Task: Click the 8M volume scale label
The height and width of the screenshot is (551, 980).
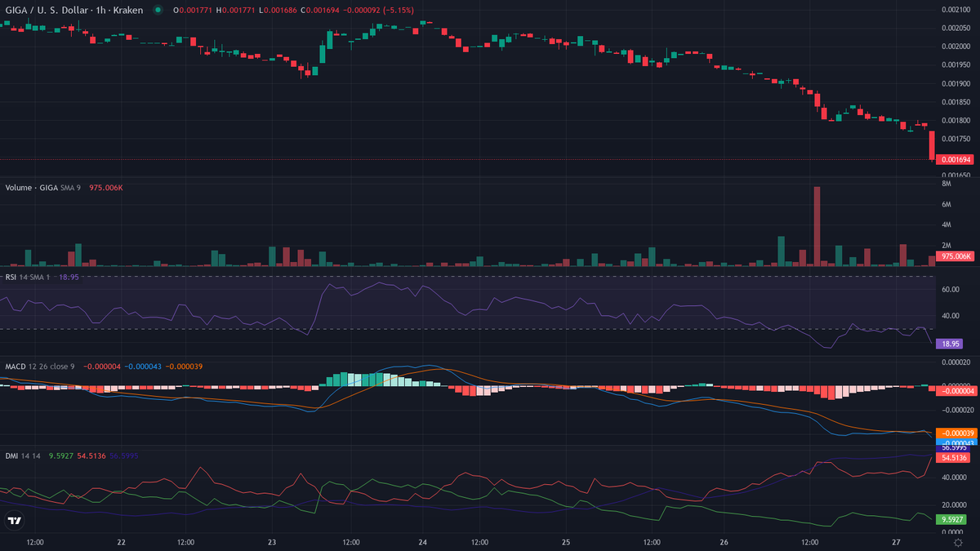Action: 946,184
